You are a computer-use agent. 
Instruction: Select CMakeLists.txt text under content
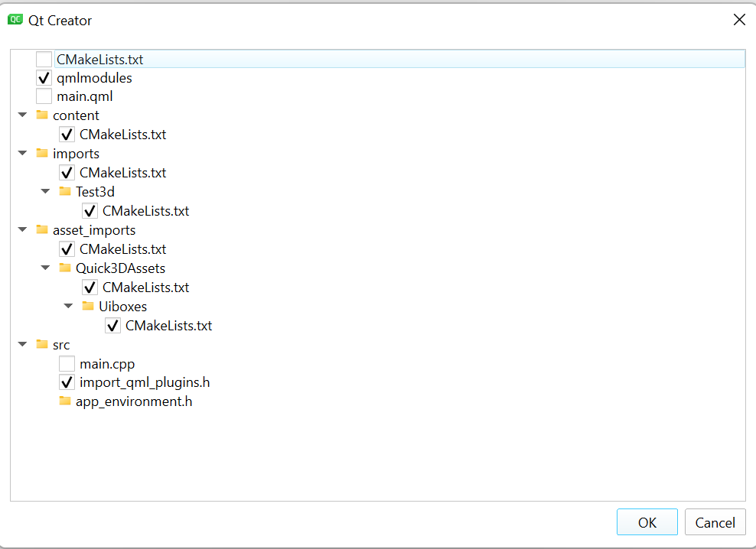(123, 135)
